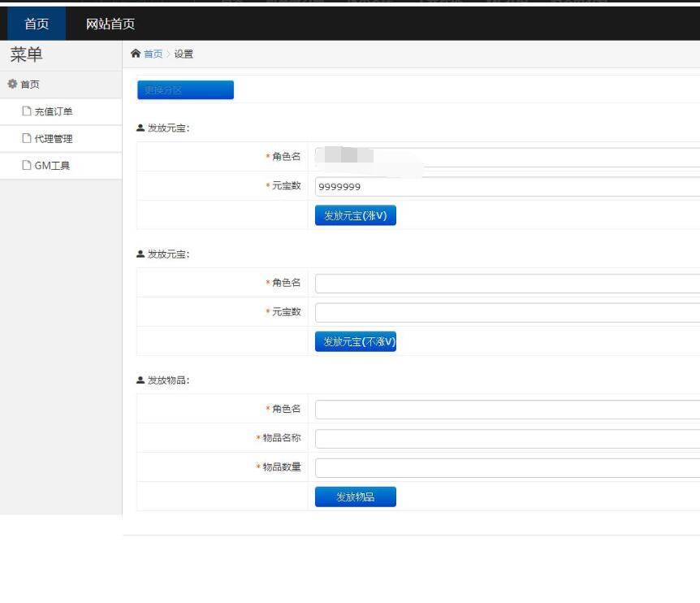Click the gear icon beside sidebar 首页
Image resolution: width=700 pixels, height=603 pixels.
(12, 85)
